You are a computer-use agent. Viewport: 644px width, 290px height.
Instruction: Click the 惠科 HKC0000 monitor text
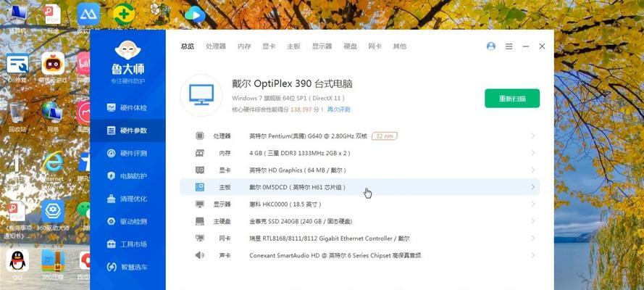click(285, 204)
